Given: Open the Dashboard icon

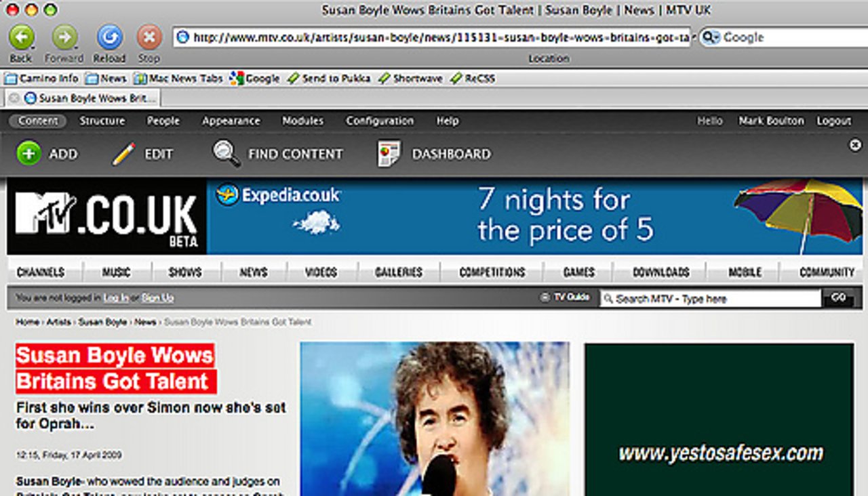Looking at the screenshot, I should (389, 154).
